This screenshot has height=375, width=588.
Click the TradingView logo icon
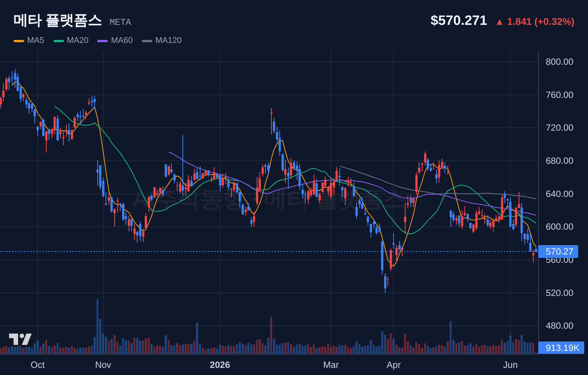(20, 339)
